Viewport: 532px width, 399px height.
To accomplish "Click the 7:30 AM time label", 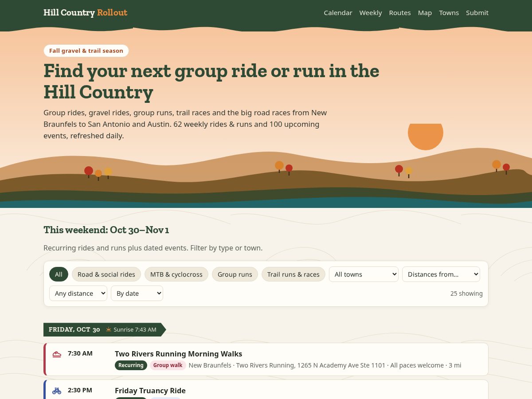I will coord(80,353).
